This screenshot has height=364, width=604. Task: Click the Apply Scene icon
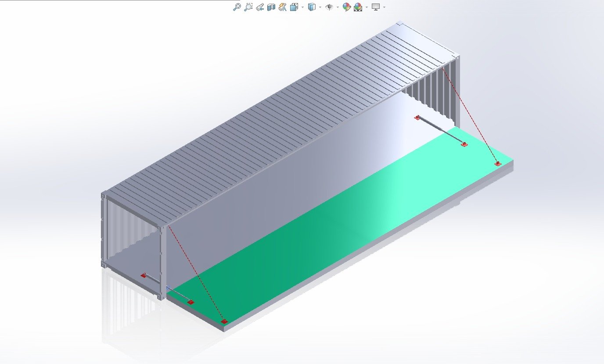[x=358, y=7]
